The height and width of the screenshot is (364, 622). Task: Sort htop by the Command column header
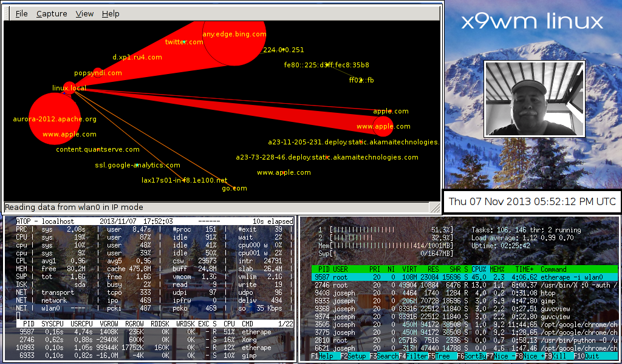pyautogui.click(x=553, y=269)
